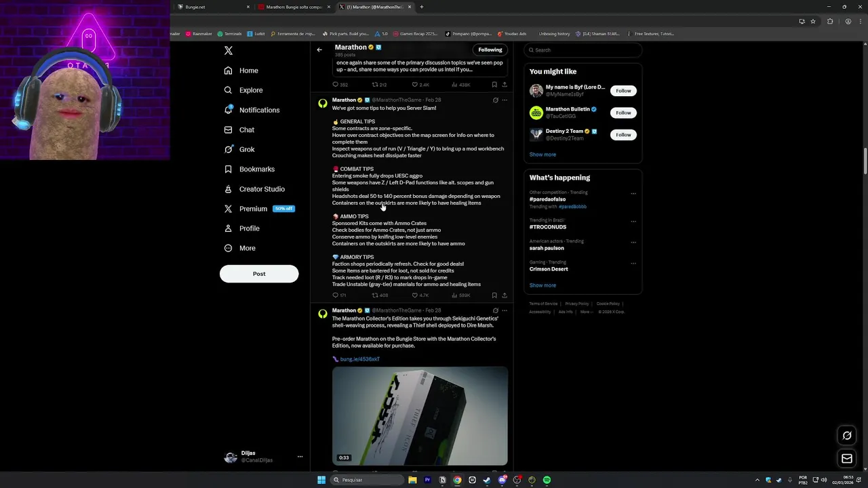Open Grok explain on the Collector's Edition post
868x488 pixels.
(495, 310)
